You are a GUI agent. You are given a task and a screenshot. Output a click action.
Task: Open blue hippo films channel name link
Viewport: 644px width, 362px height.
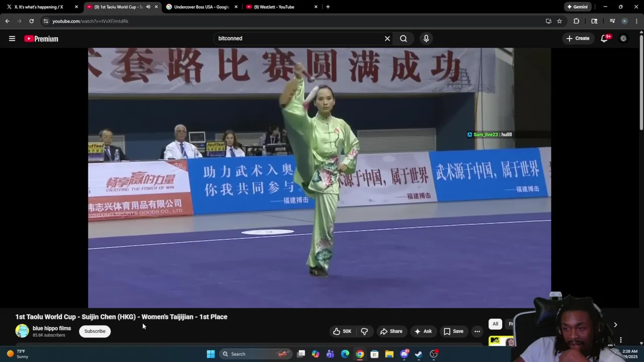point(52,328)
